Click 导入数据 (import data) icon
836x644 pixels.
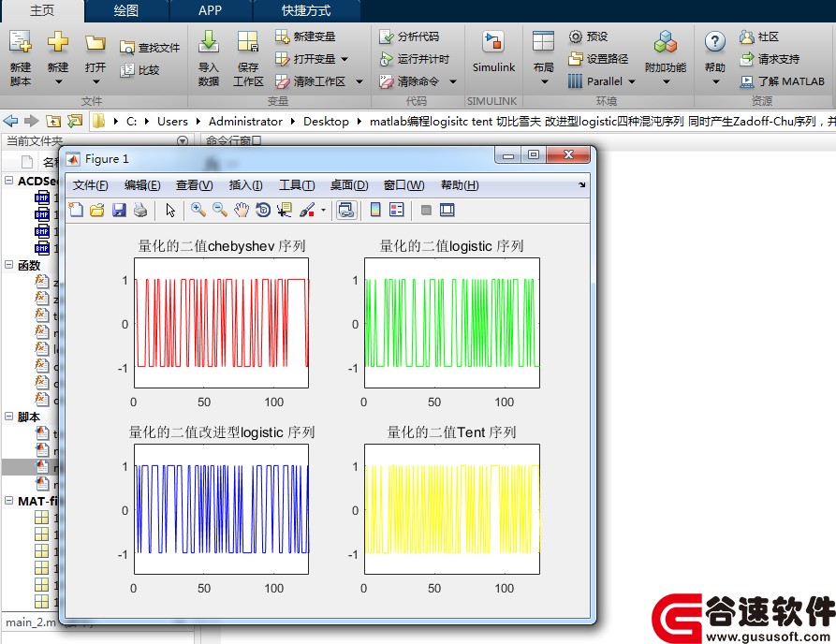pyautogui.click(x=209, y=43)
